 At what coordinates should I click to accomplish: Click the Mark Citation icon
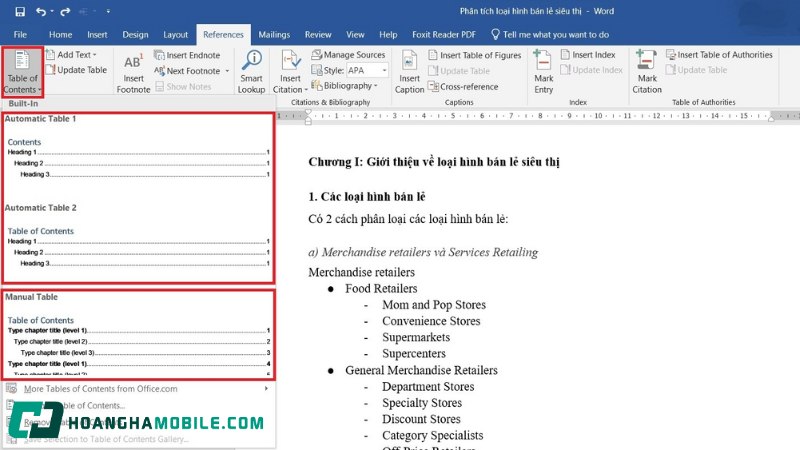click(647, 70)
